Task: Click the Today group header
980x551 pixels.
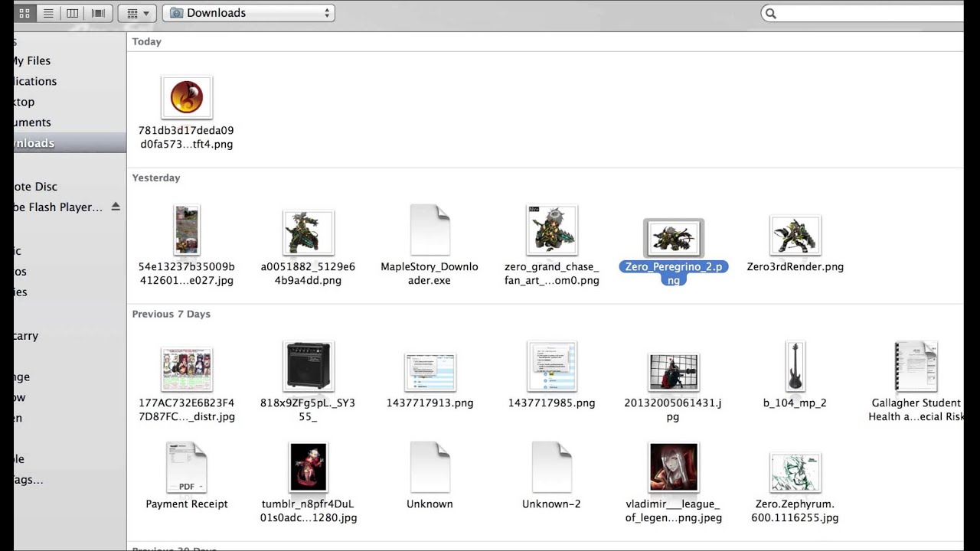Action: coord(146,41)
